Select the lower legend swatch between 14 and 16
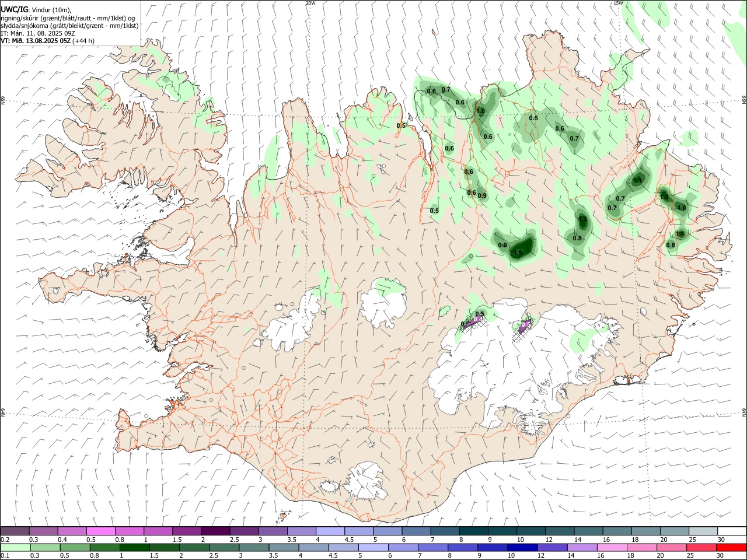This screenshot has width=747, height=560. [582, 547]
